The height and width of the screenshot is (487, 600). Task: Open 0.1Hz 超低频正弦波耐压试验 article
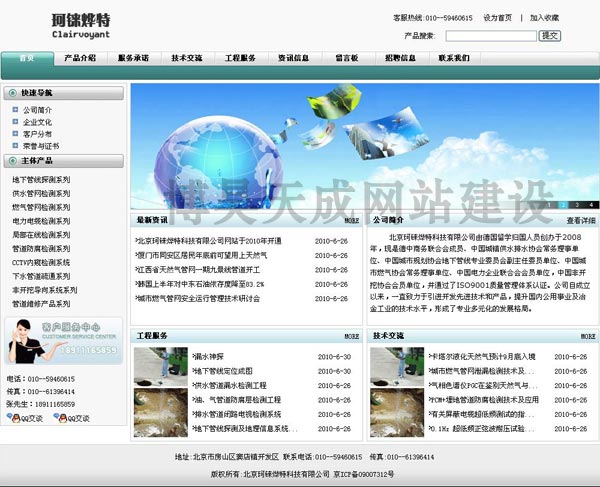481,429
